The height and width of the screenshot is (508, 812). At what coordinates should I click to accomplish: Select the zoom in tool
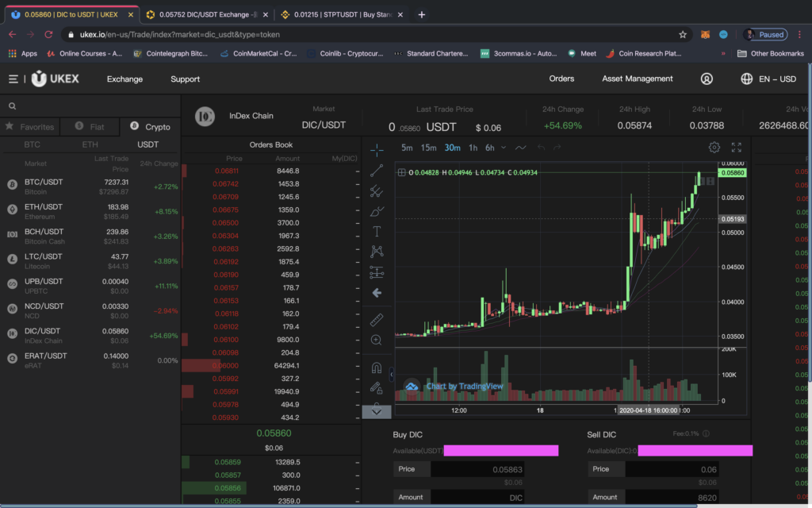point(377,340)
